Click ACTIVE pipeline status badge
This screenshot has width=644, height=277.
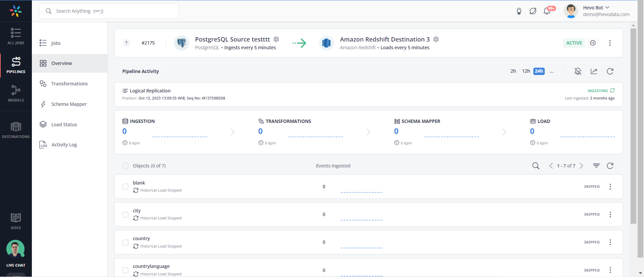coord(574,43)
